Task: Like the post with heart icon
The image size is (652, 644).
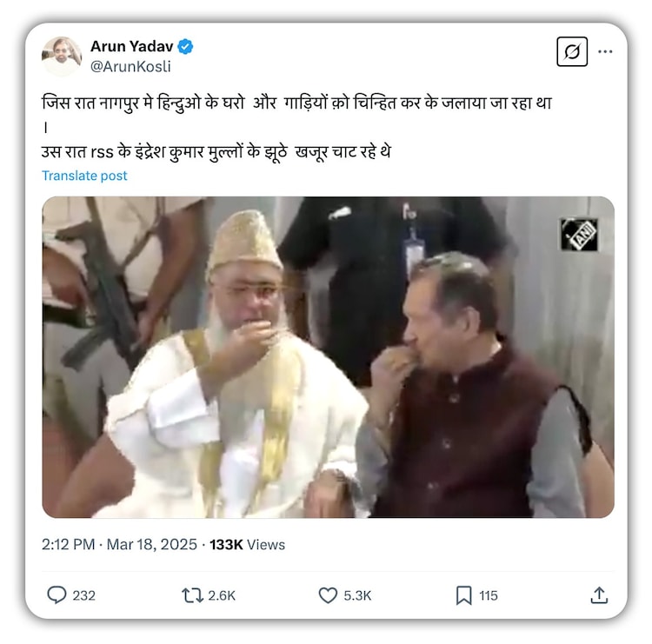Action: (x=328, y=595)
